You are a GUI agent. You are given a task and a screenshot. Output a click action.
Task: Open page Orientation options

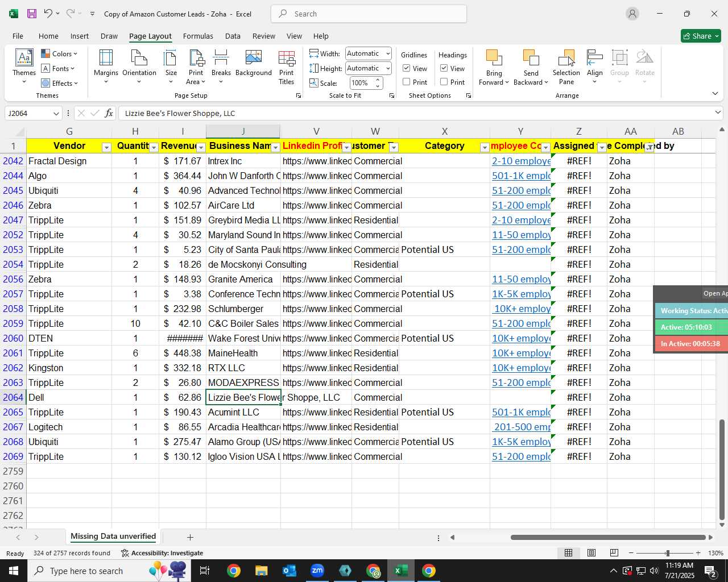139,67
